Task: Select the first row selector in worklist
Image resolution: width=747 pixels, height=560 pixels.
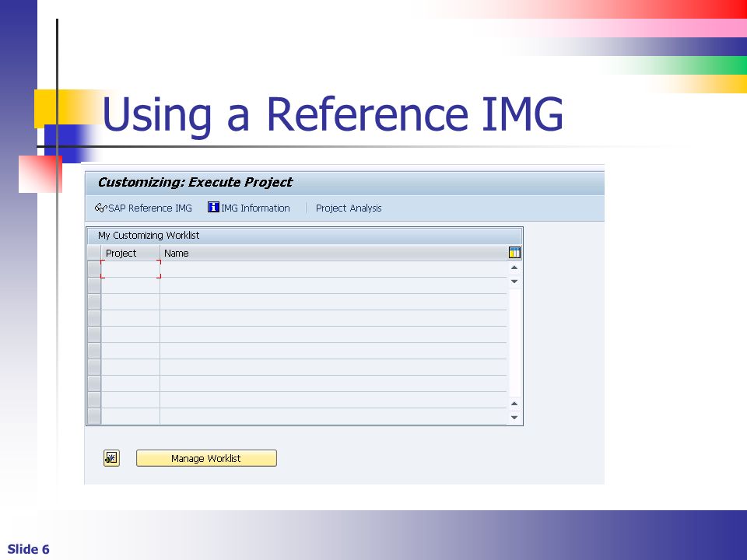Action: [x=94, y=269]
